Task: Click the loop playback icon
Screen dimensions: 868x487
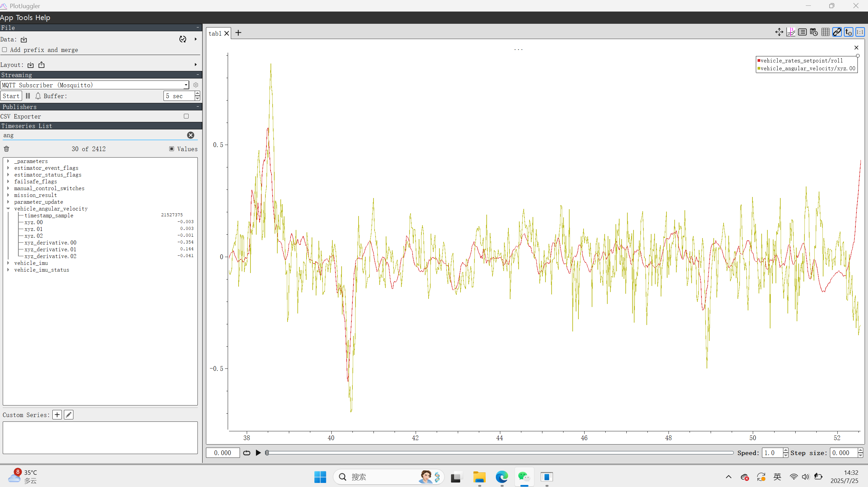Action: click(x=247, y=453)
